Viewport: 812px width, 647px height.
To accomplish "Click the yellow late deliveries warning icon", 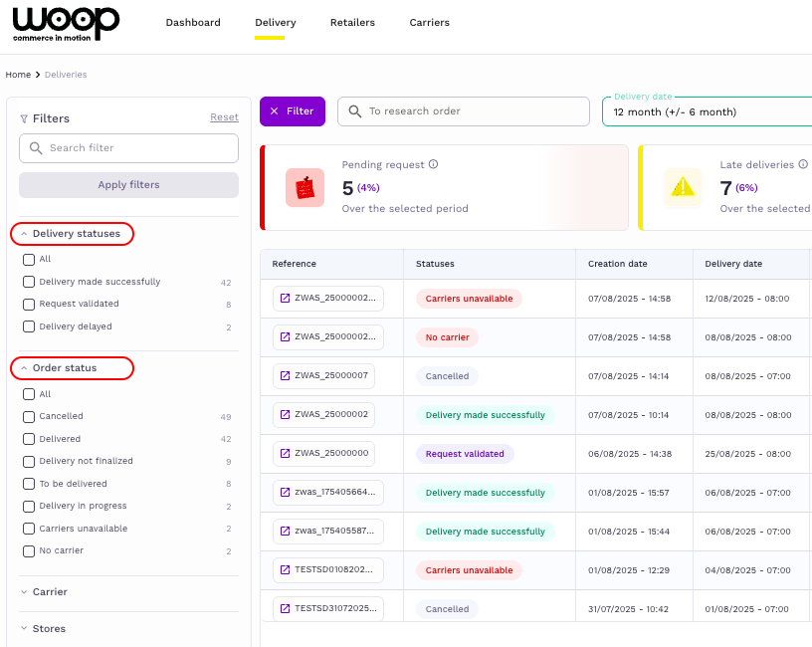I will (683, 187).
